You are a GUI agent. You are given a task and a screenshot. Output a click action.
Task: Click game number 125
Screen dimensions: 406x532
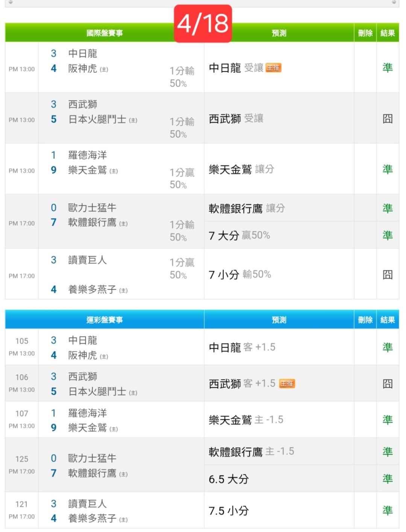tap(22, 459)
